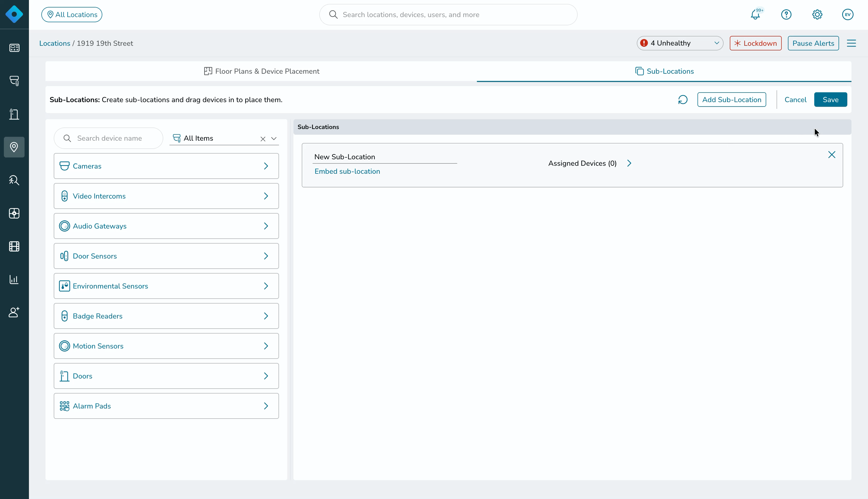Select the Sub-Locations tab
This screenshot has width=868, height=499.
tap(664, 71)
